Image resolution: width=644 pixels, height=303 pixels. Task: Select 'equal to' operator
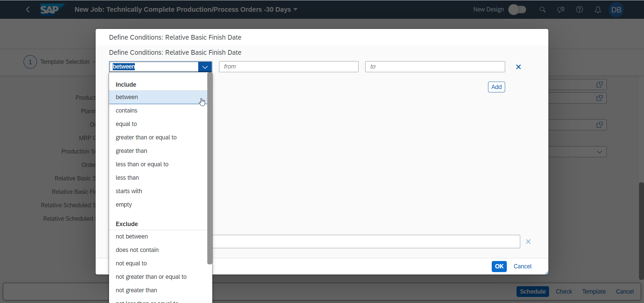(158, 124)
